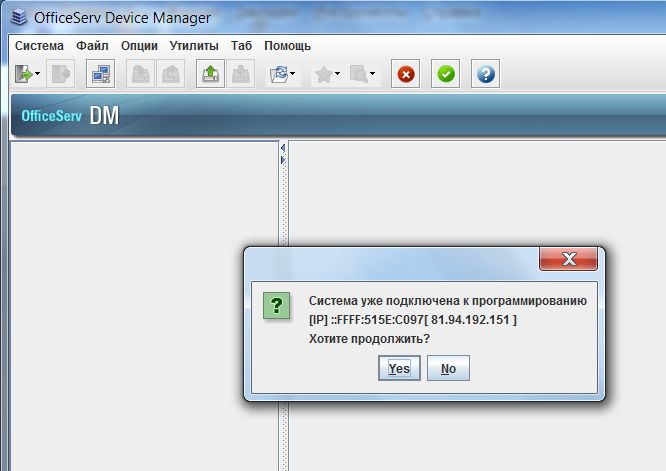Click the greyed-out disconnect toolbar icon
The width and height of the screenshot is (666, 471).
click(x=60, y=74)
